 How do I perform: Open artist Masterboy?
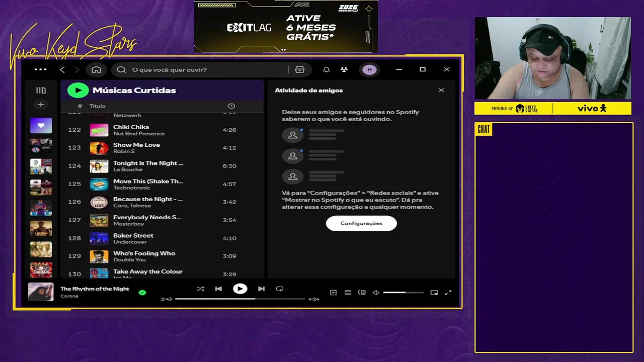coord(128,224)
